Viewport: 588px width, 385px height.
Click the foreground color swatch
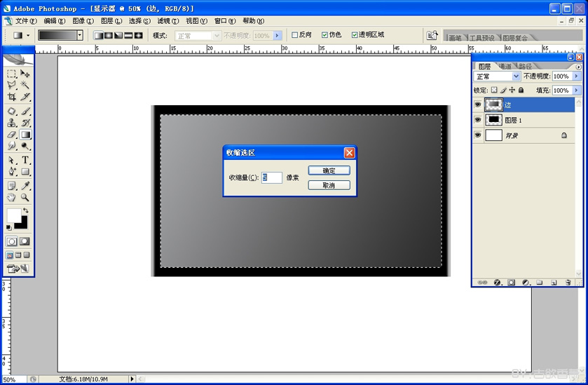point(13,215)
